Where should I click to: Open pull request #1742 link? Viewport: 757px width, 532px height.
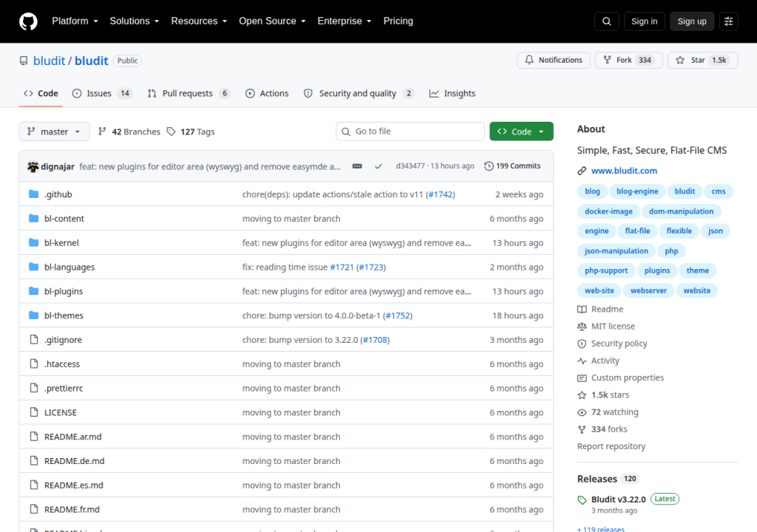[x=440, y=194]
